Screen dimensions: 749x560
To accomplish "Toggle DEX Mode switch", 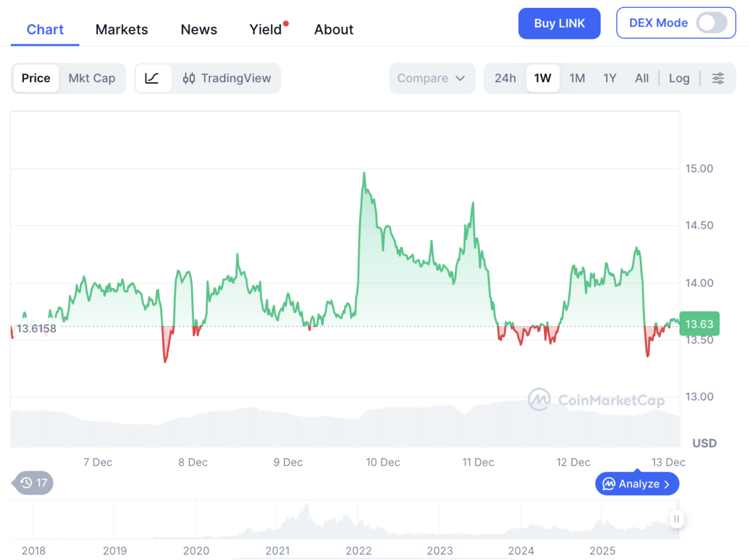I will (711, 23).
